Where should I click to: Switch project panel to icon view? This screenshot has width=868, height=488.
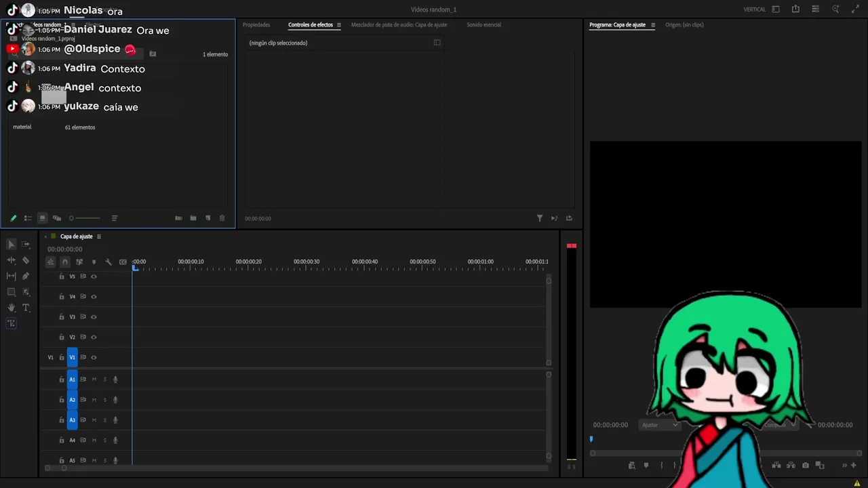coord(42,218)
